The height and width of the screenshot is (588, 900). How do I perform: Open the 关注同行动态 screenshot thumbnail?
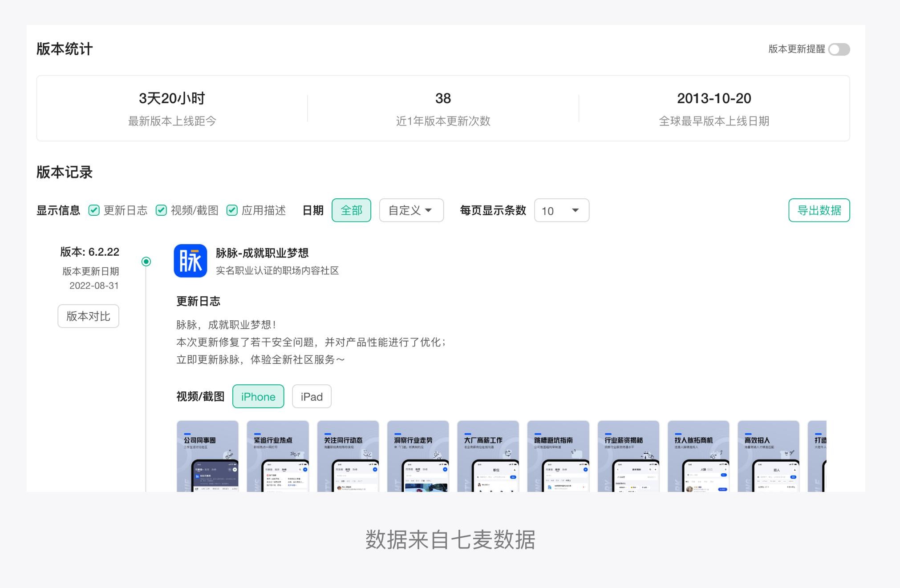pos(348,456)
